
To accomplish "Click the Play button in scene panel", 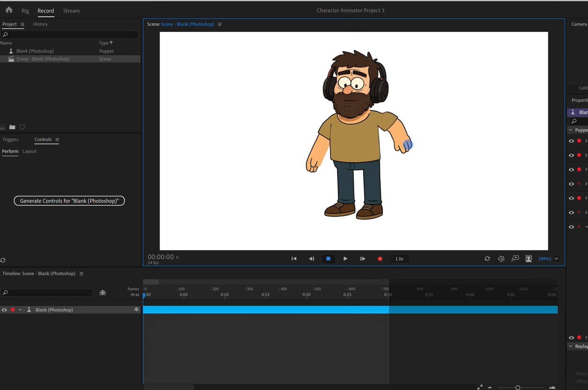I will tap(345, 259).
